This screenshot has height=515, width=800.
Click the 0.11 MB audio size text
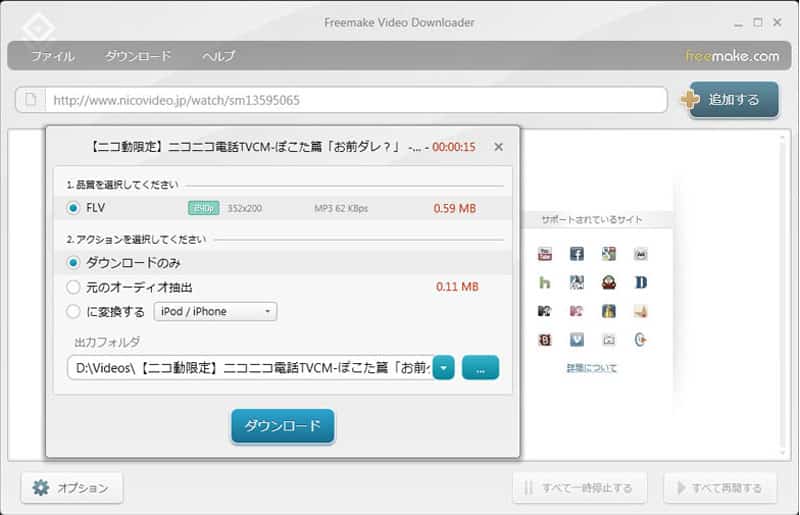[457, 287]
